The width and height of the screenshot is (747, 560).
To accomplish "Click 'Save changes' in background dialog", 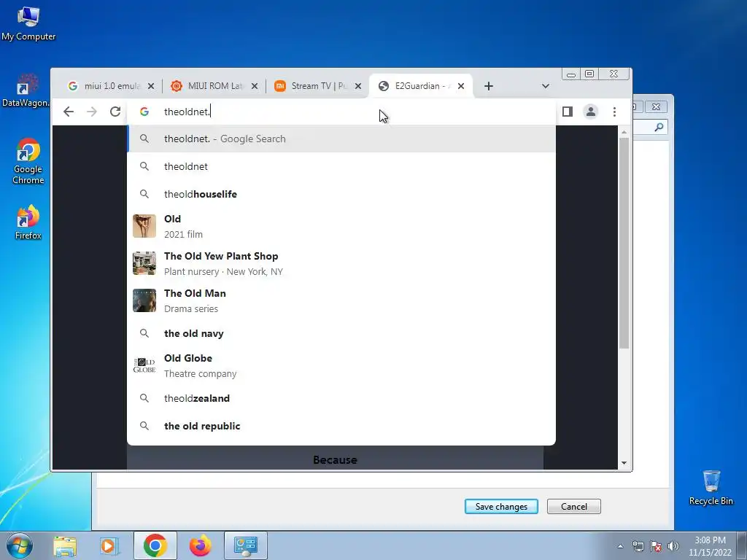I will click(501, 506).
